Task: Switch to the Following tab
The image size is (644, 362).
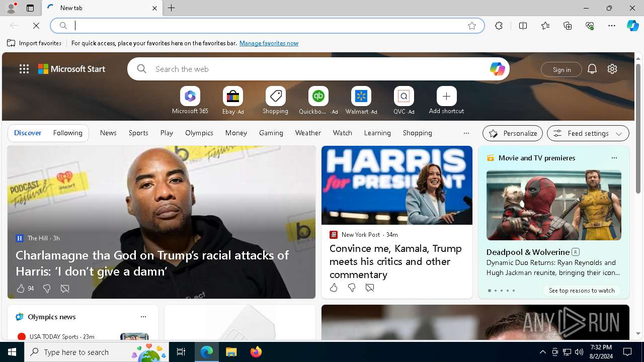Action: tap(67, 133)
